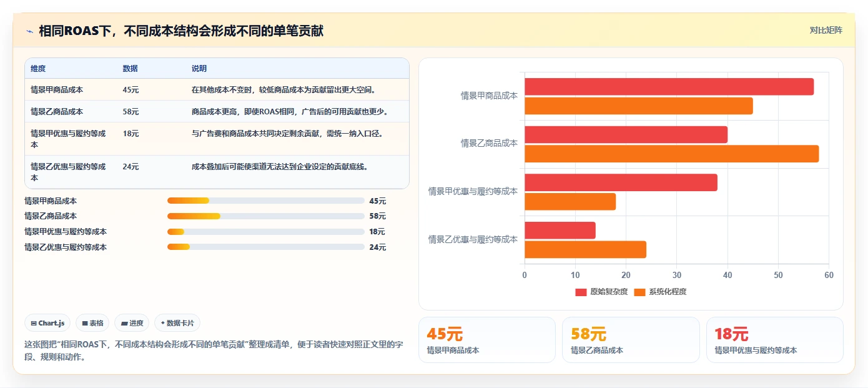
Task: Select table cell 情景甲商品成本
Action: (57, 90)
